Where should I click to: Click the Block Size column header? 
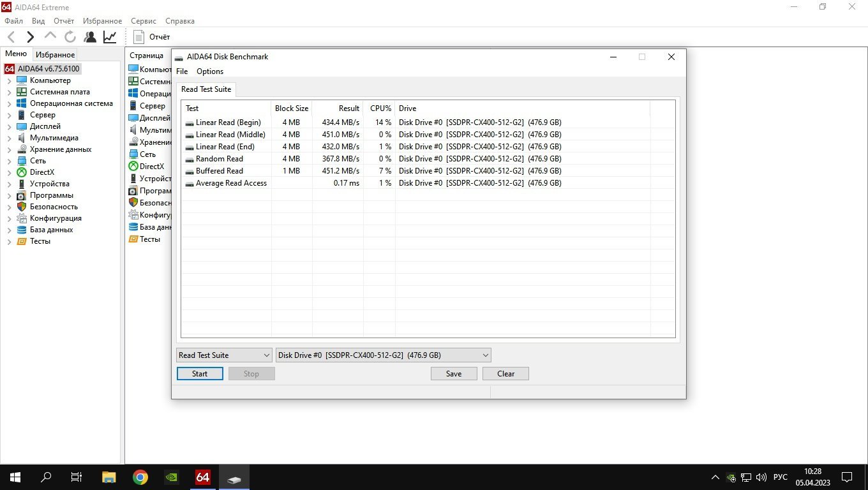[292, 108]
